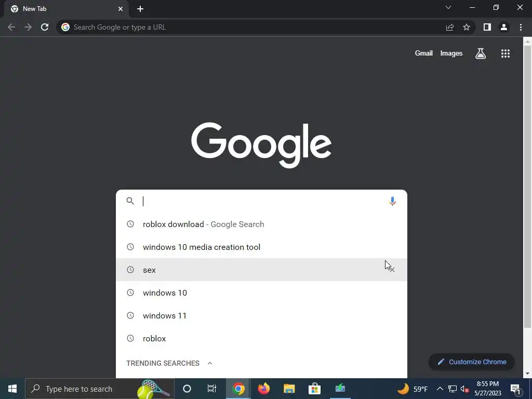Select the 'roblox download' suggestion
532x399 pixels.
261,224
